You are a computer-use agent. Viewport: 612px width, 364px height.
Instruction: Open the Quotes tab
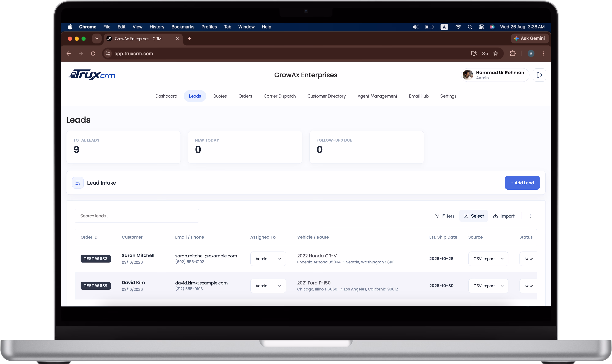tap(219, 96)
